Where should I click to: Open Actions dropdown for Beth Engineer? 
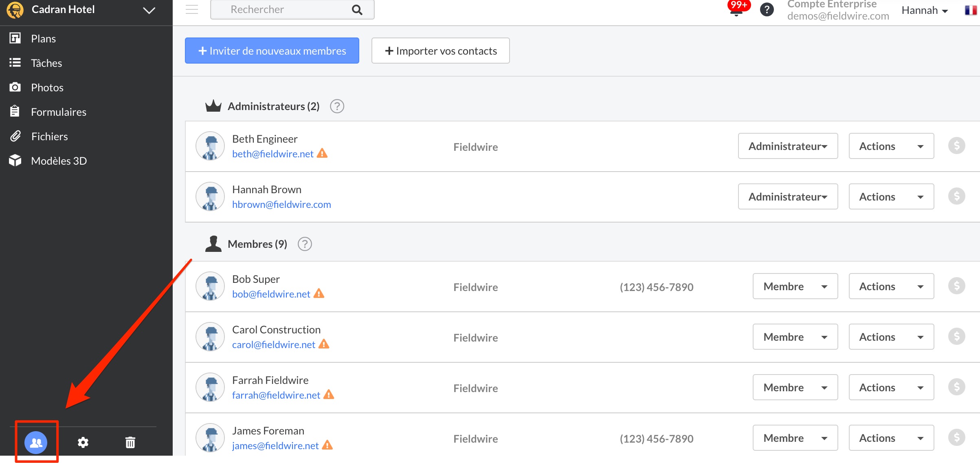point(891,146)
